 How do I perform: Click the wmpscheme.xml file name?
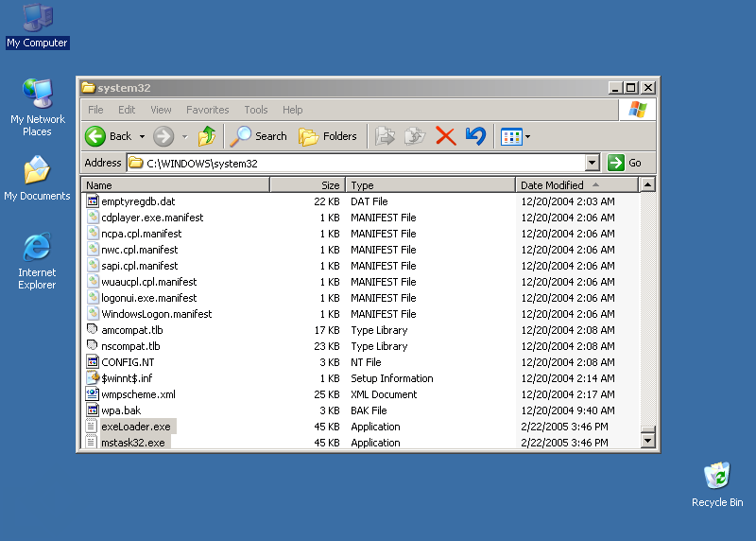pyautogui.click(x=138, y=394)
